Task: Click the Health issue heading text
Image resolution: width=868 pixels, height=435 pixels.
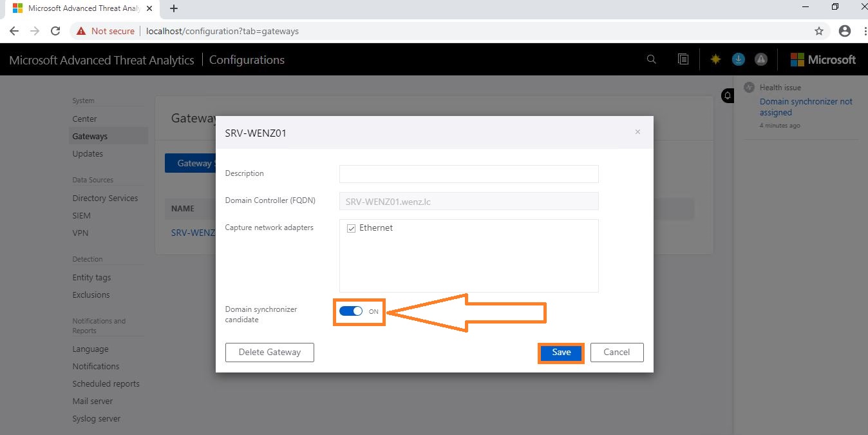Action: [780, 87]
